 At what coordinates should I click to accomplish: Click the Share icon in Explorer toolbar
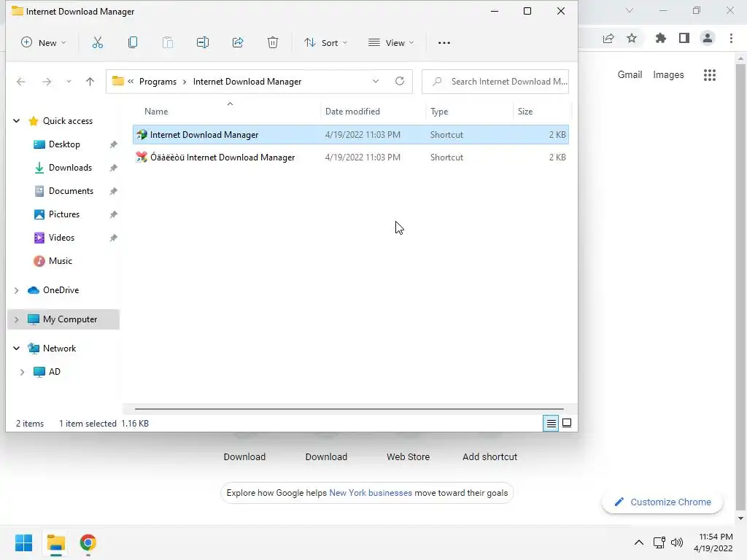click(238, 43)
